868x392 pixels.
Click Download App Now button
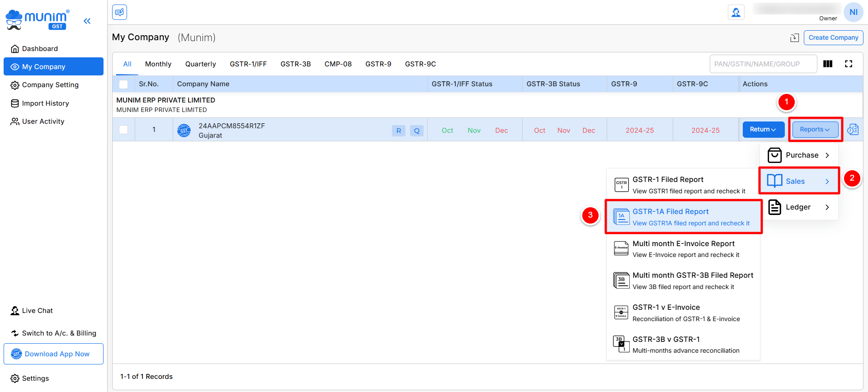point(53,354)
